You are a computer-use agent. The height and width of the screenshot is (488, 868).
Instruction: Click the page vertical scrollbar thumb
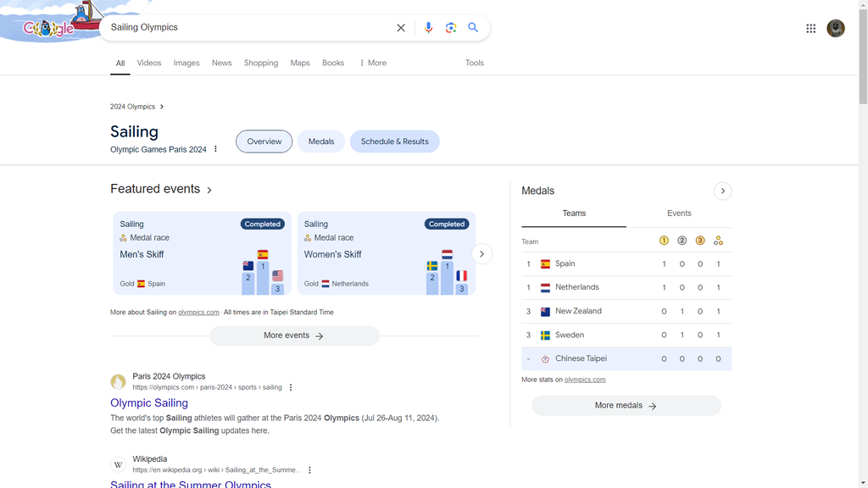tap(863, 55)
